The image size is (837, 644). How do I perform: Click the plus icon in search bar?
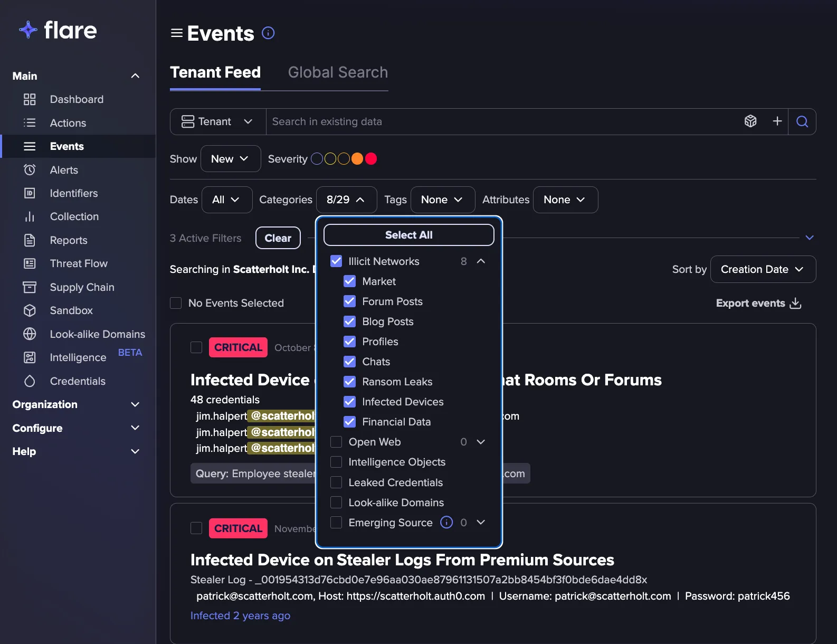(777, 121)
